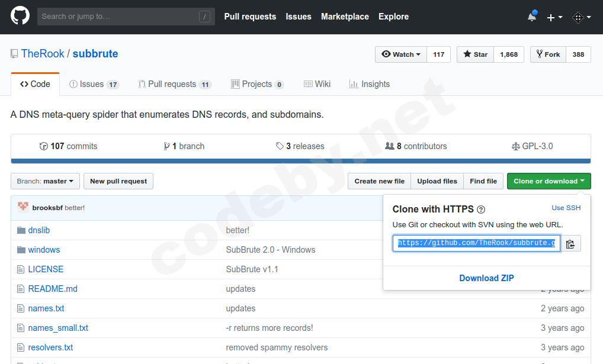View the 3 releases
This screenshot has height=364, width=603.
click(300, 146)
